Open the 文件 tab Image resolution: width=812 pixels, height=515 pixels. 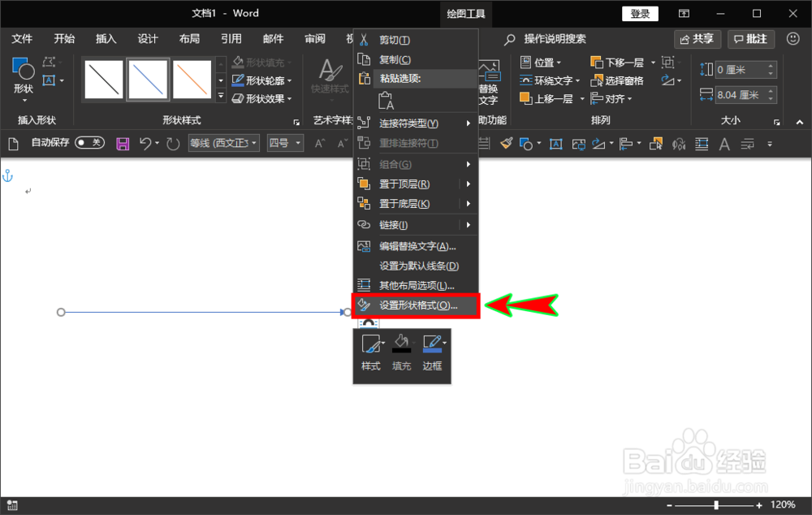point(22,39)
